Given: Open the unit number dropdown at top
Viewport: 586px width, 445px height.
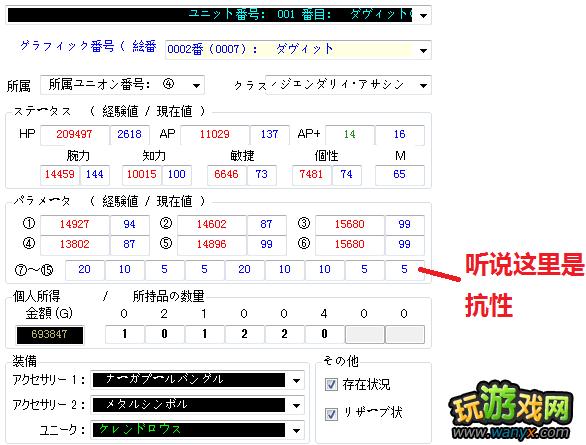Looking at the screenshot, I should pyautogui.click(x=423, y=15).
